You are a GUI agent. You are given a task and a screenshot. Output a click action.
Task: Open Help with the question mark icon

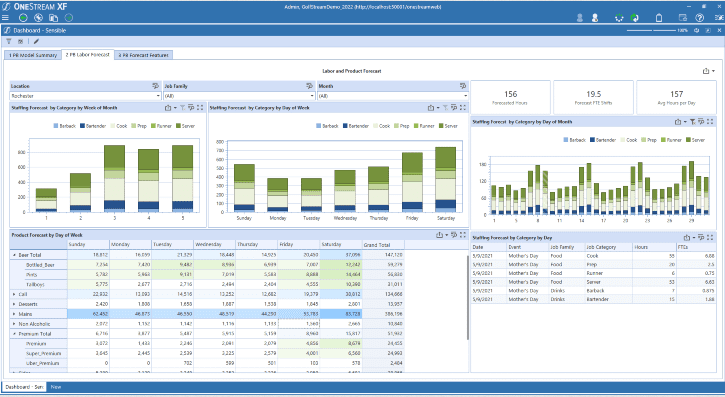700,18
